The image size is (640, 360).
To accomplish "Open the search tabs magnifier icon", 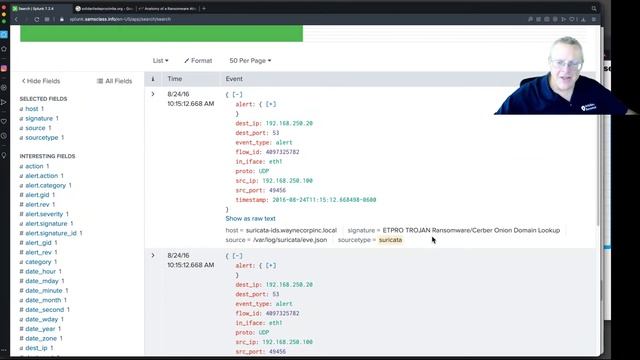I will tap(594, 8).
